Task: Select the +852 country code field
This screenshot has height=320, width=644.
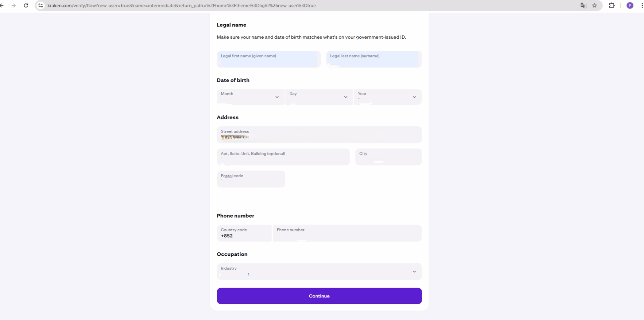Action: [244, 233]
